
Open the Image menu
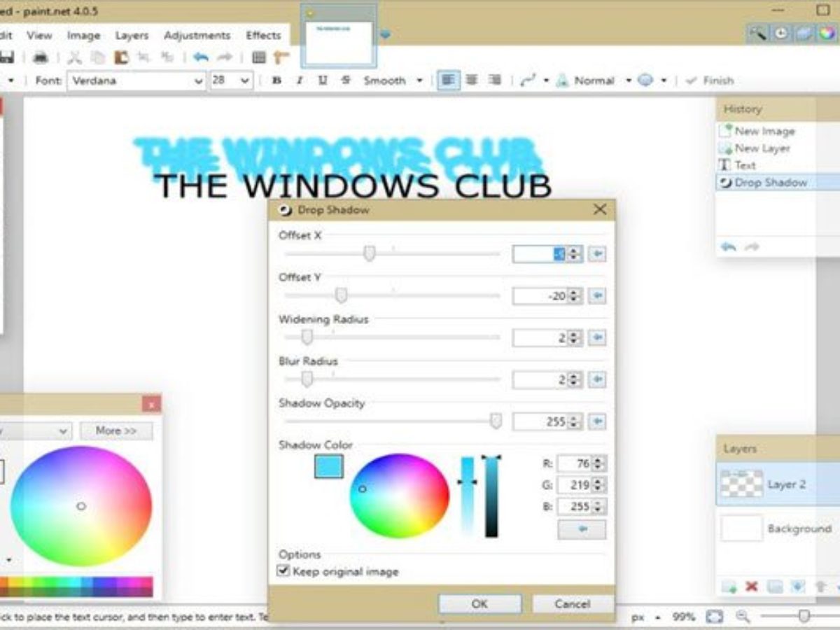click(84, 35)
